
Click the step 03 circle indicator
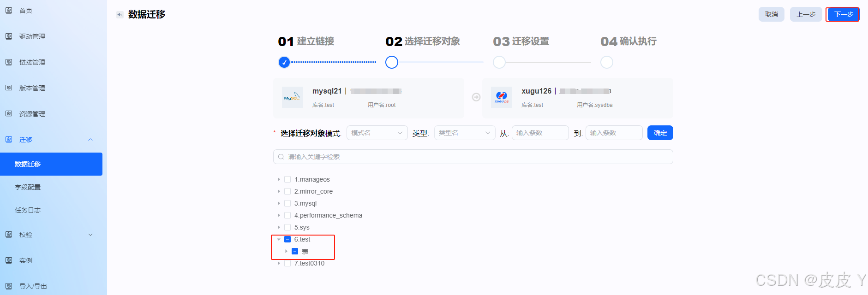point(499,62)
